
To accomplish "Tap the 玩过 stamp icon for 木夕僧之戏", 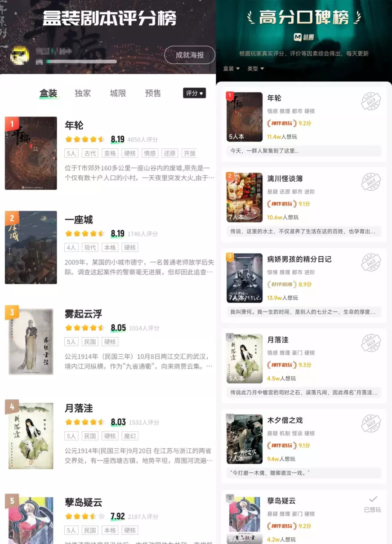I will [x=371, y=424].
